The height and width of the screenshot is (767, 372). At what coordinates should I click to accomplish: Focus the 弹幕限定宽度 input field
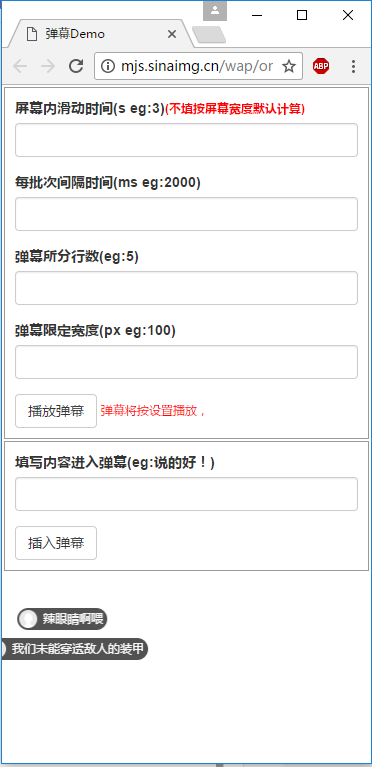pyautogui.click(x=186, y=362)
